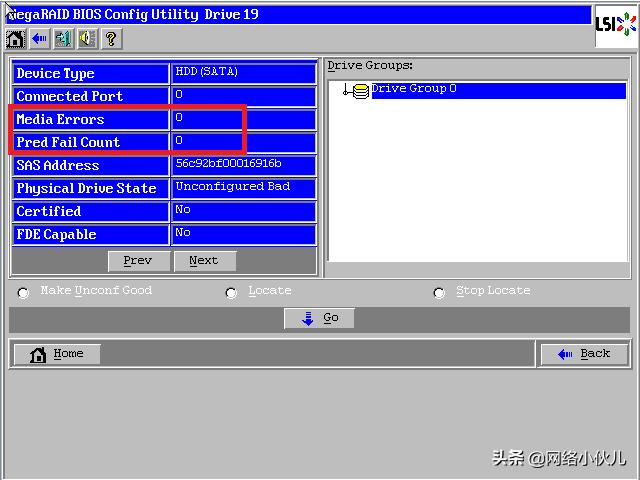The image size is (640, 480).
Task: Click the Next button
Action: tap(205, 261)
